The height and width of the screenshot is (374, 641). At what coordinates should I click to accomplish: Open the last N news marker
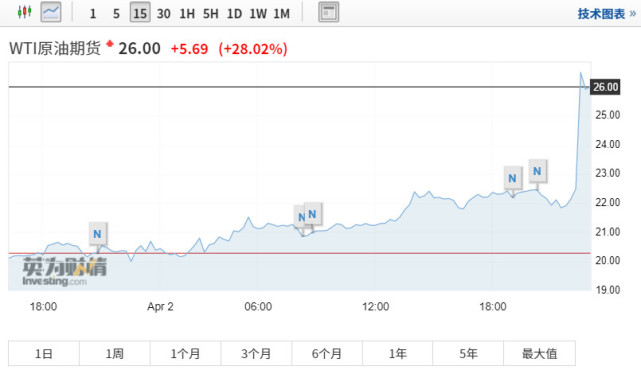[x=537, y=171]
